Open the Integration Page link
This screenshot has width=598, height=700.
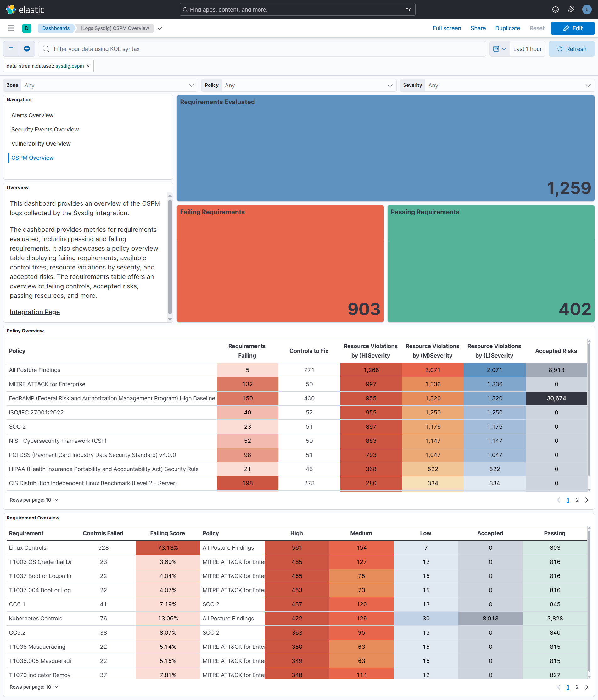coord(35,312)
